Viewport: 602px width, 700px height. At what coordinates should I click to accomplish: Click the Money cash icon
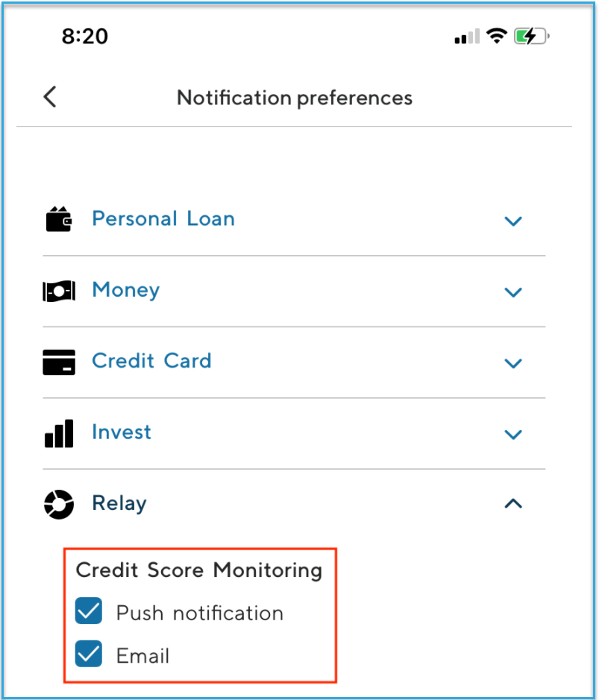[59, 291]
